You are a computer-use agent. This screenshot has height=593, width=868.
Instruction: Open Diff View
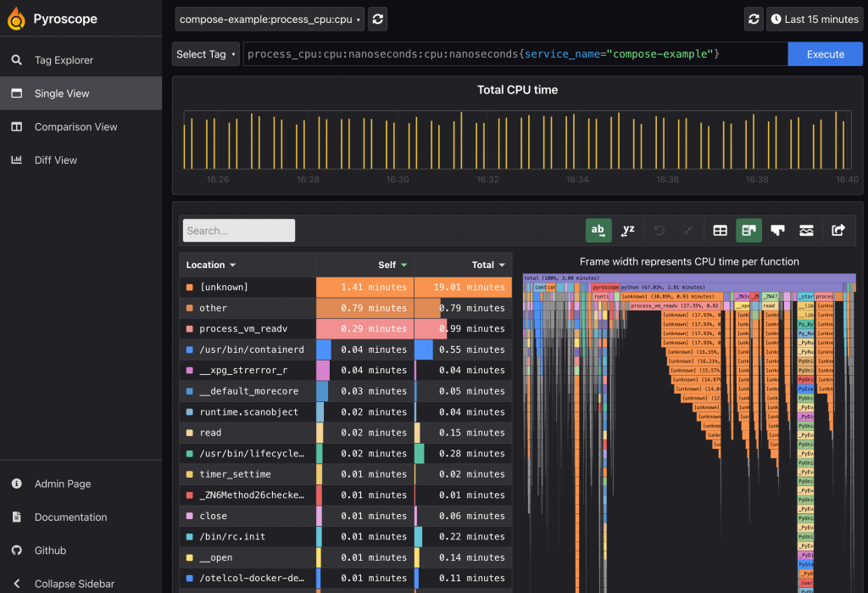(x=81, y=160)
